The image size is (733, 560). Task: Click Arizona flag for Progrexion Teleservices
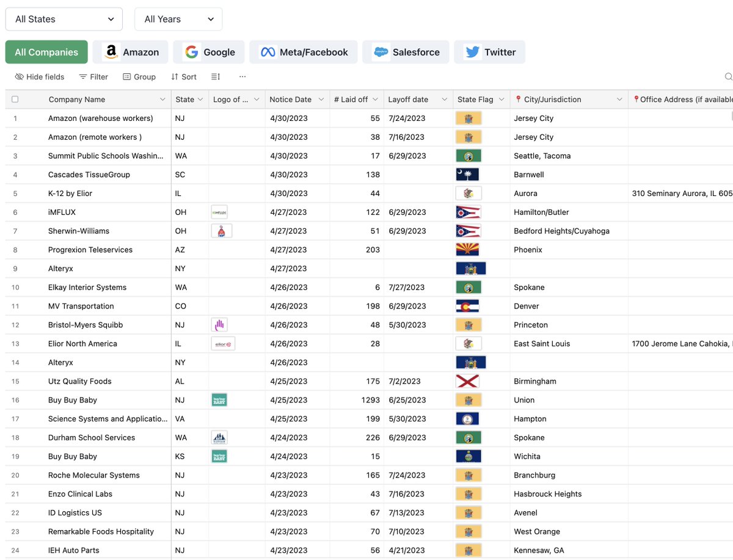tap(467, 250)
